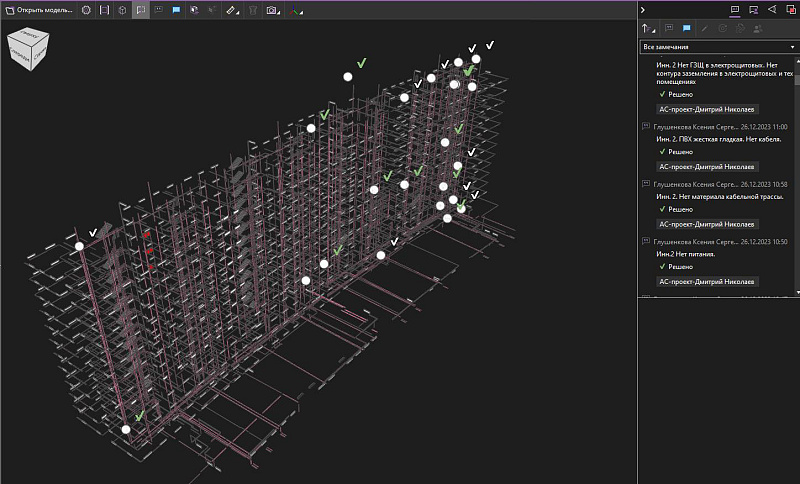800x484 pixels.
Task: Open the clash detection icon with red square
Action: (x=791, y=10)
